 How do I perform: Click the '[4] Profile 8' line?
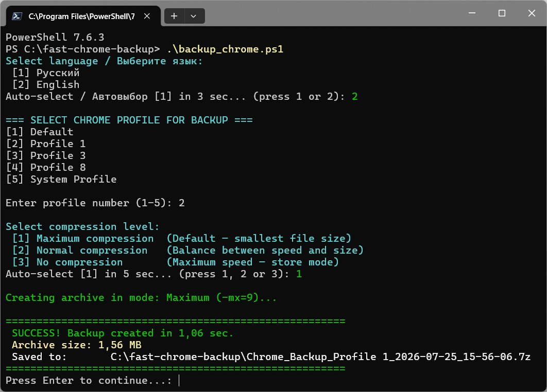coord(46,168)
